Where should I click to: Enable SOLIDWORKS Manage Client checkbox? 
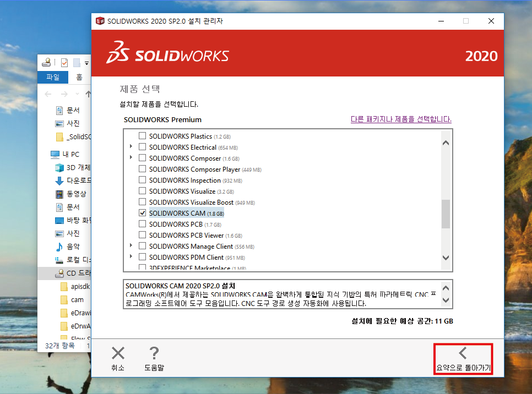coord(143,246)
